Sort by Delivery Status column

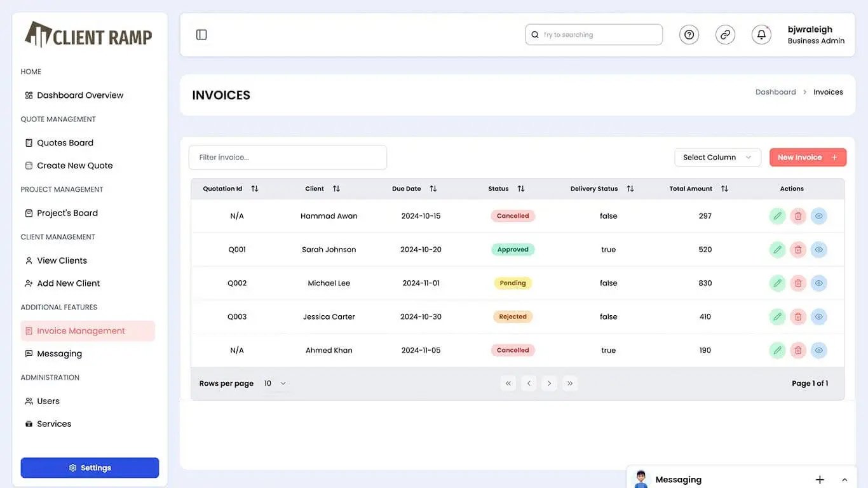click(630, 189)
